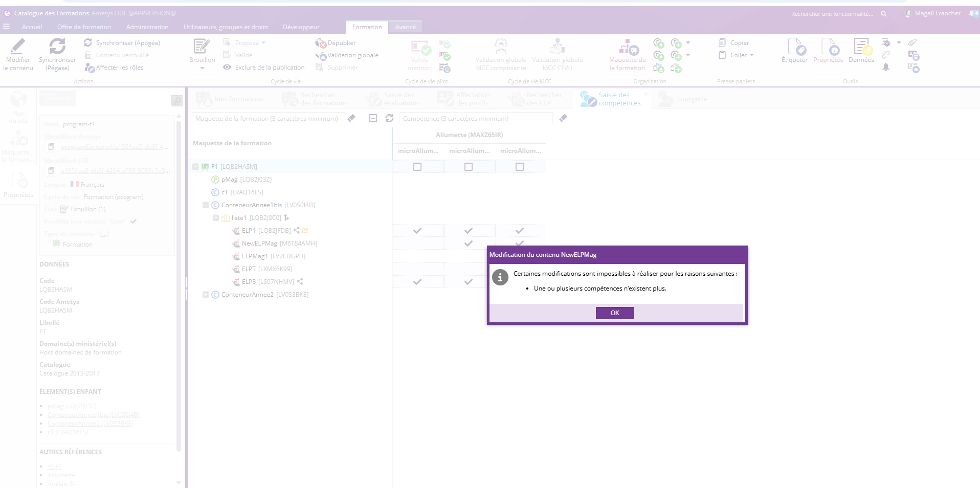Click the Synchroniser (Pégase) icon
980x488 pixels.
point(57,46)
